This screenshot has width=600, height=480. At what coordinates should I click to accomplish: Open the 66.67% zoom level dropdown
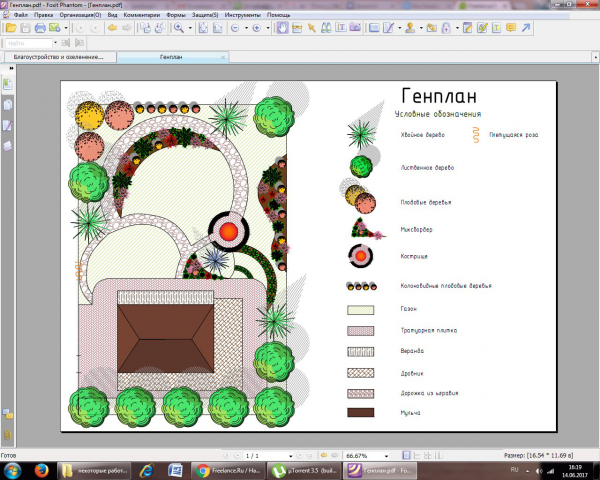pos(386,456)
